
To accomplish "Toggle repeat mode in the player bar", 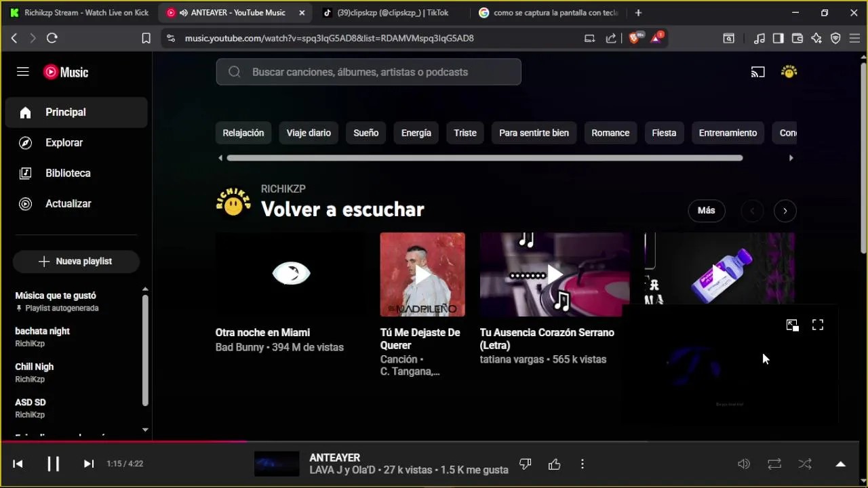I will (774, 464).
